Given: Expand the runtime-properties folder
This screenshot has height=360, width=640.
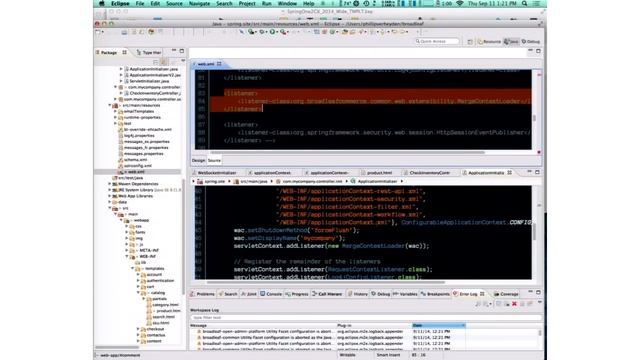Looking at the screenshot, I should point(116,118).
